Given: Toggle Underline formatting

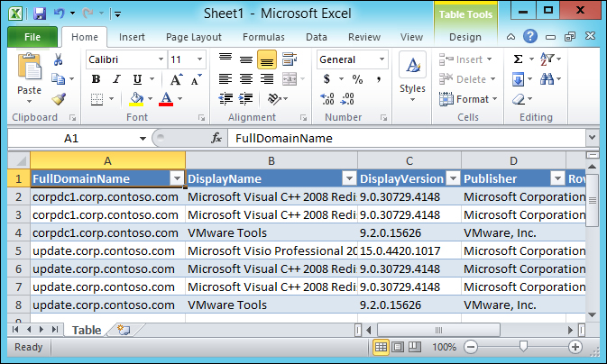Looking at the screenshot, I should click(137, 79).
